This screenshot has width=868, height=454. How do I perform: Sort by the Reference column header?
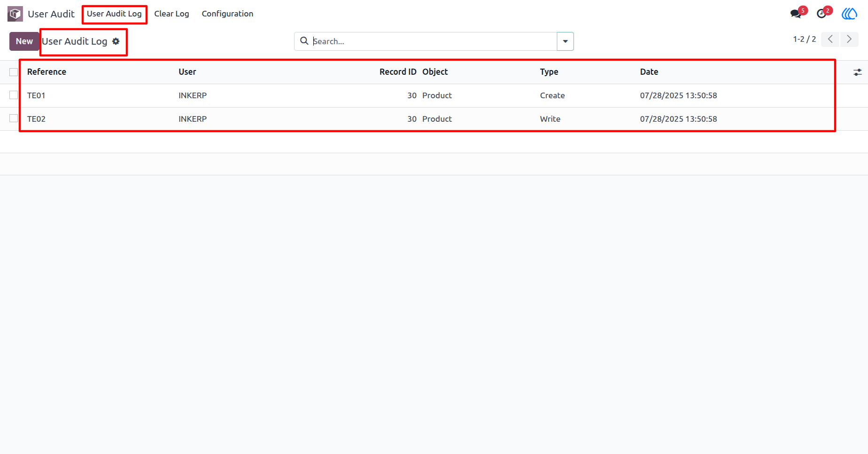pos(46,72)
